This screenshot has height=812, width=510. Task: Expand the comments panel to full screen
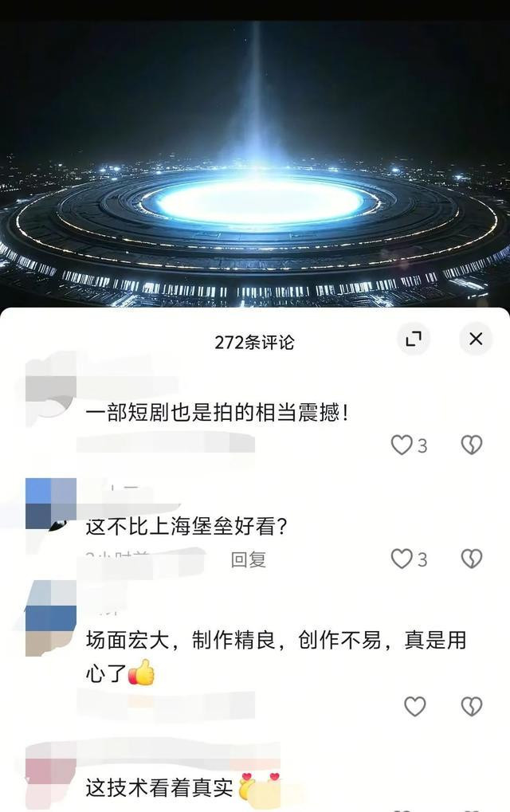tap(413, 339)
